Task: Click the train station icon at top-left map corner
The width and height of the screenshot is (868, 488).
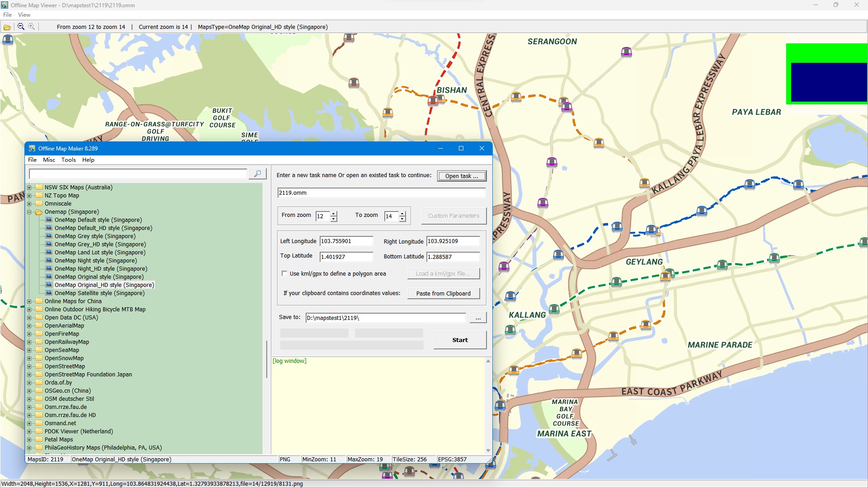Action: coord(8,40)
